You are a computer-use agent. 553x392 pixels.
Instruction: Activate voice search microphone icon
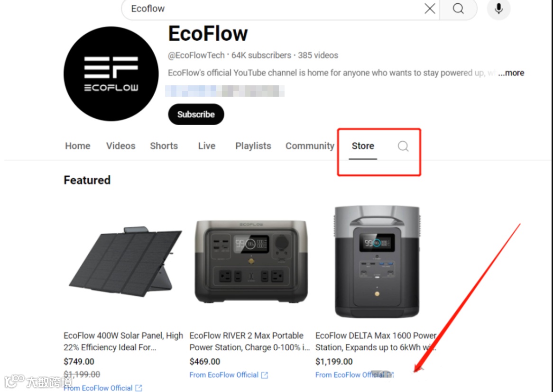(x=498, y=9)
